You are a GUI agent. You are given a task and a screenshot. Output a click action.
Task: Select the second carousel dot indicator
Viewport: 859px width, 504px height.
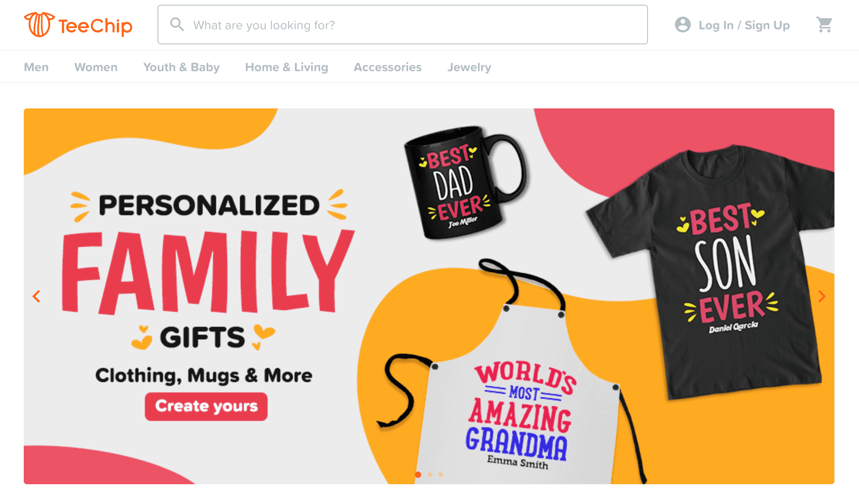(430, 474)
